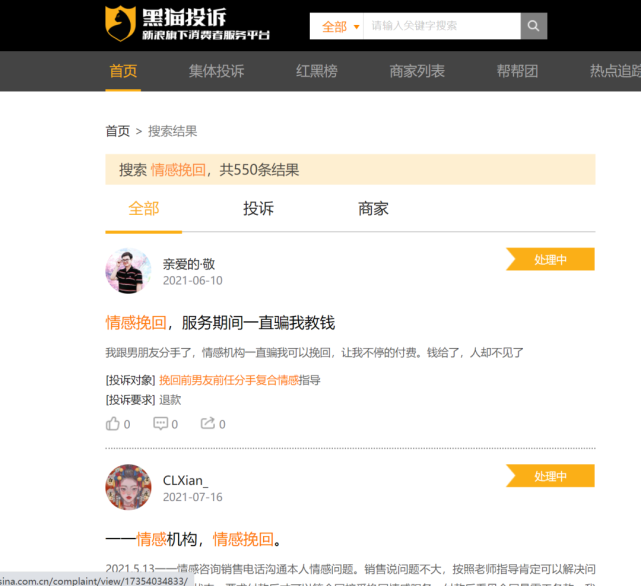
Task: Click the 黑猫投诉 logo
Action: (x=187, y=24)
